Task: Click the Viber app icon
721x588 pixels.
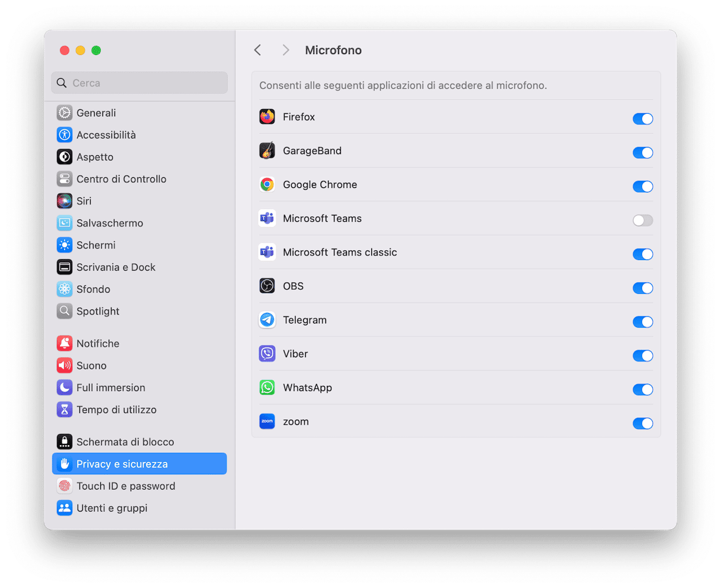Action: tap(267, 354)
